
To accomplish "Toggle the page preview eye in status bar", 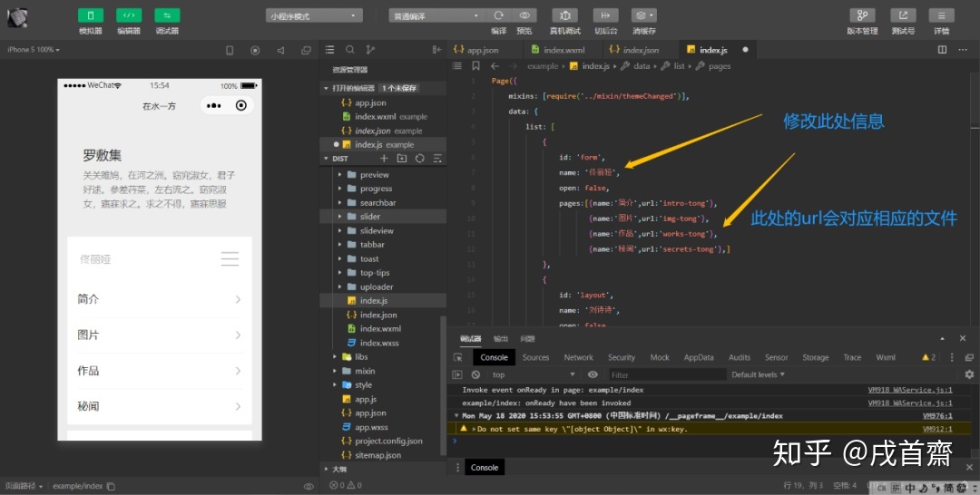I will [x=309, y=486].
